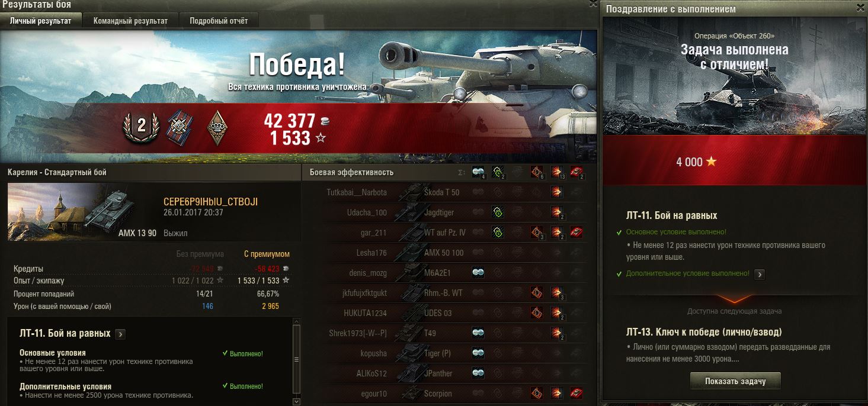The width and height of the screenshot is (868, 406).
Task: Select the Личный результат tab
Action: coord(41,21)
